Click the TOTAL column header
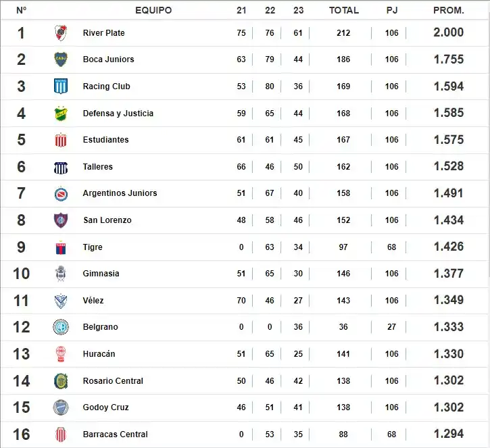 tap(343, 10)
